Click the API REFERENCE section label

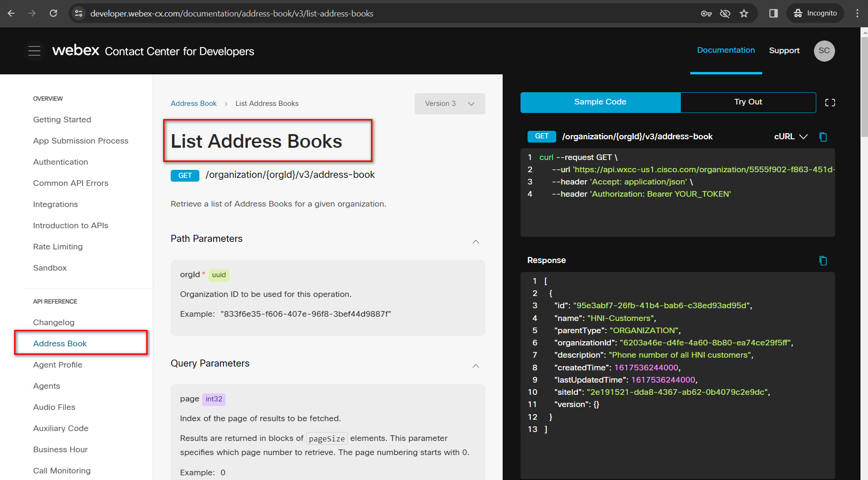pos(55,302)
